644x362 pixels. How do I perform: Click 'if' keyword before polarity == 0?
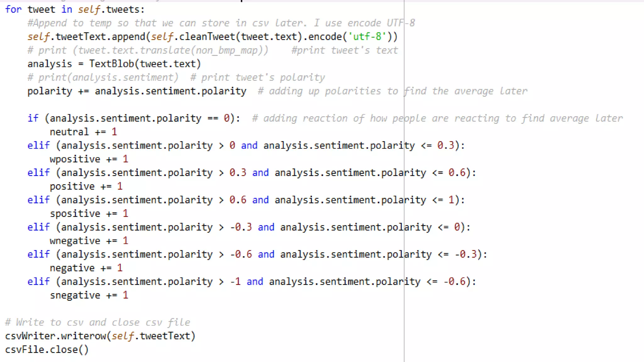pos(33,118)
